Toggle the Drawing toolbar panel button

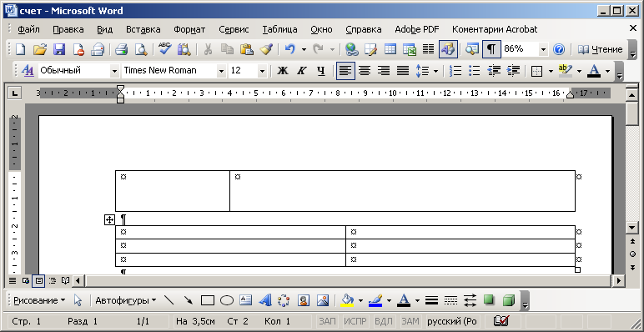(448, 50)
